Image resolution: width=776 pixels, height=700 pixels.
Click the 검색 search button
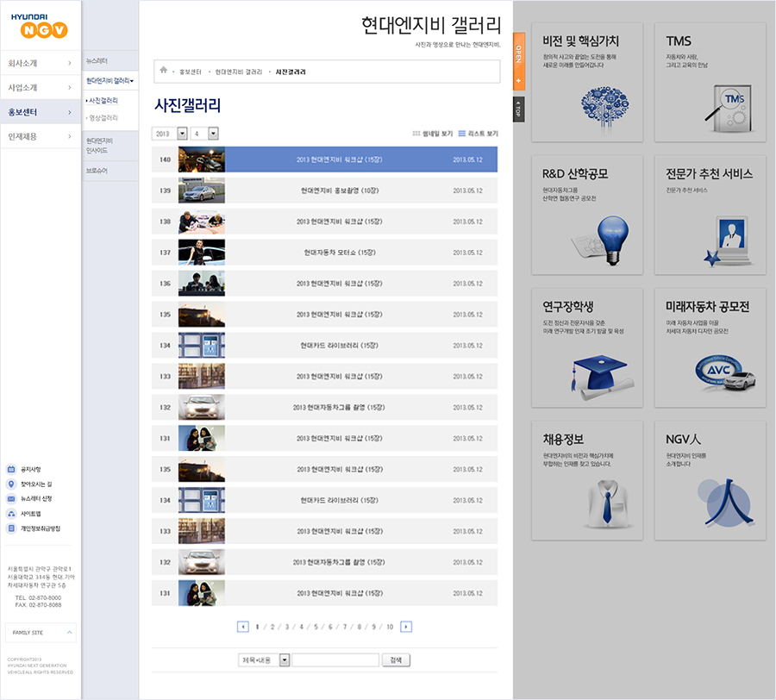396,660
